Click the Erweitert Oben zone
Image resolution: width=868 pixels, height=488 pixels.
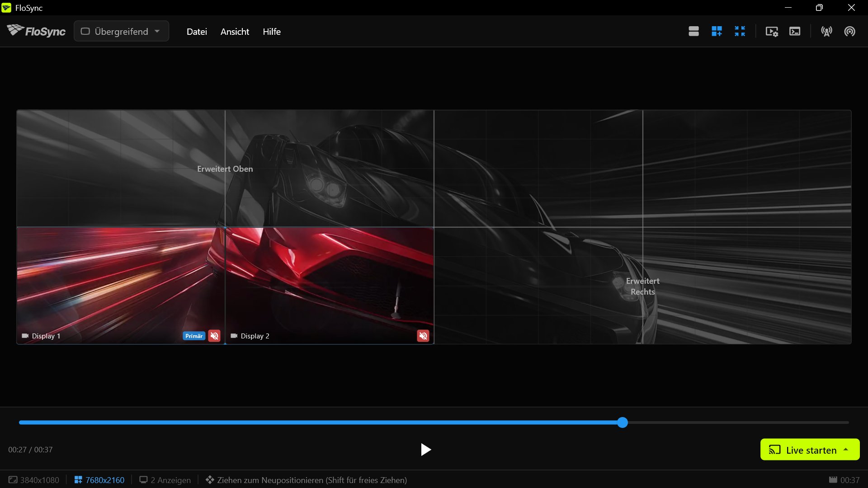point(225,169)
